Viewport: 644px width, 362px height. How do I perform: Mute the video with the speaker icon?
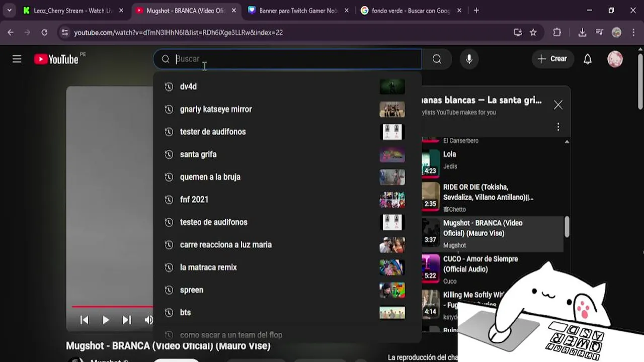148,320
